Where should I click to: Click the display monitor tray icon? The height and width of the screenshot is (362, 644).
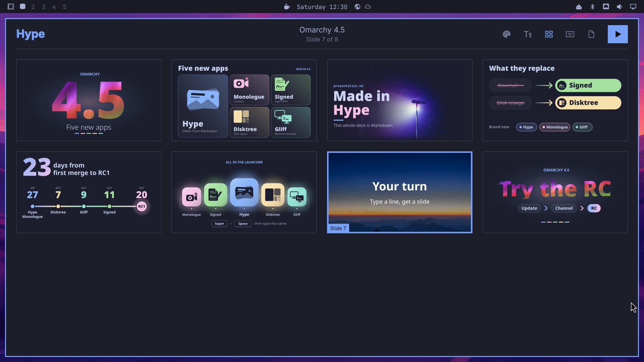[633, 7]
